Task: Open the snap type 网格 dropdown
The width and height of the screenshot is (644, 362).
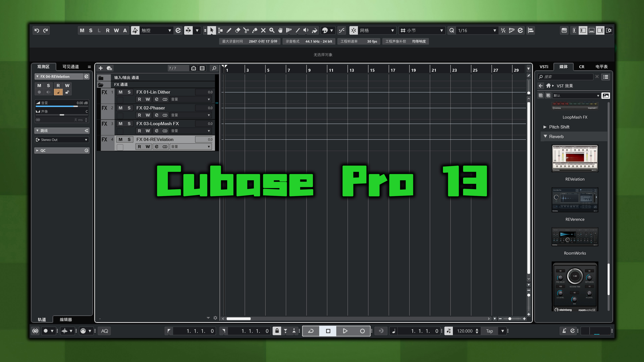Action: (377, 31)
